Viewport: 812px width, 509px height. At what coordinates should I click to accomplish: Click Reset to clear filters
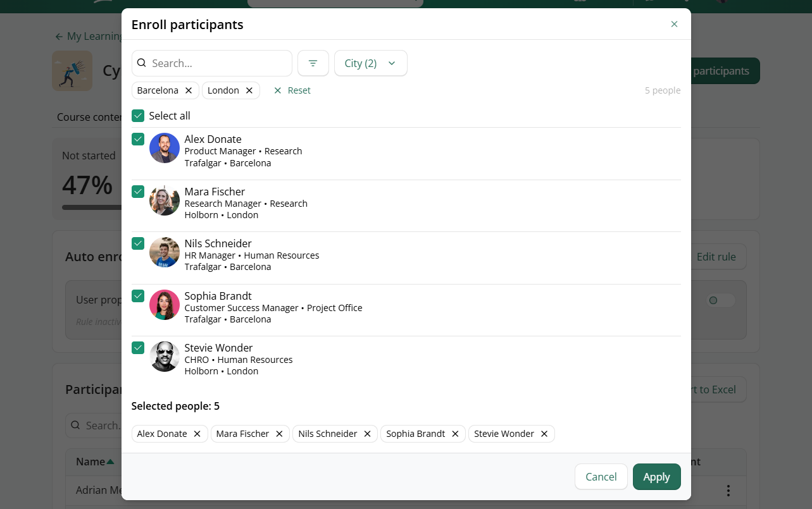click(x=292, y=90)
